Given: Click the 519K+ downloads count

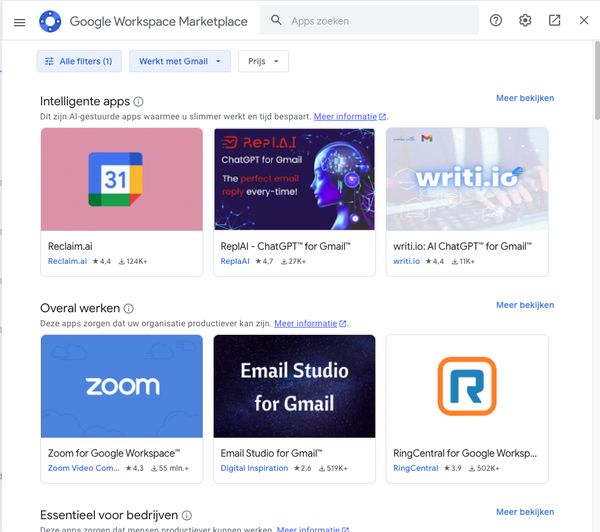Looking at the screenshot, I should [x=333, y=468].
